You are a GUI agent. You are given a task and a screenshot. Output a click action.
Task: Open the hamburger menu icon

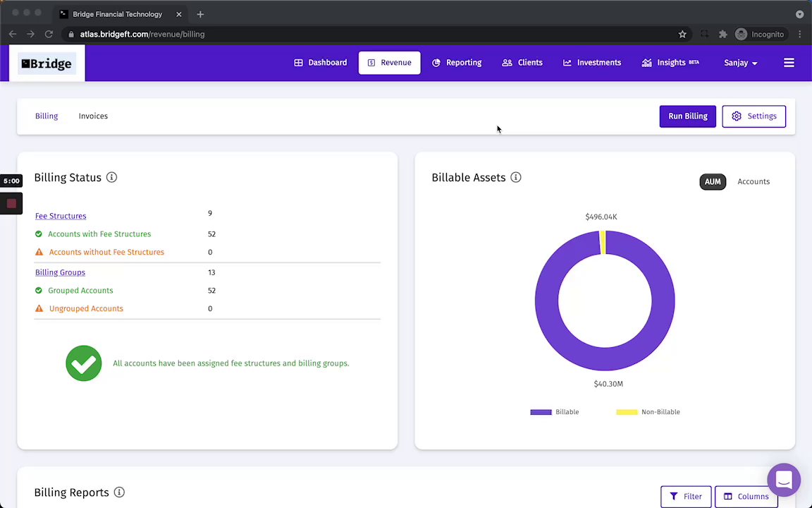[x=789, y=63]
